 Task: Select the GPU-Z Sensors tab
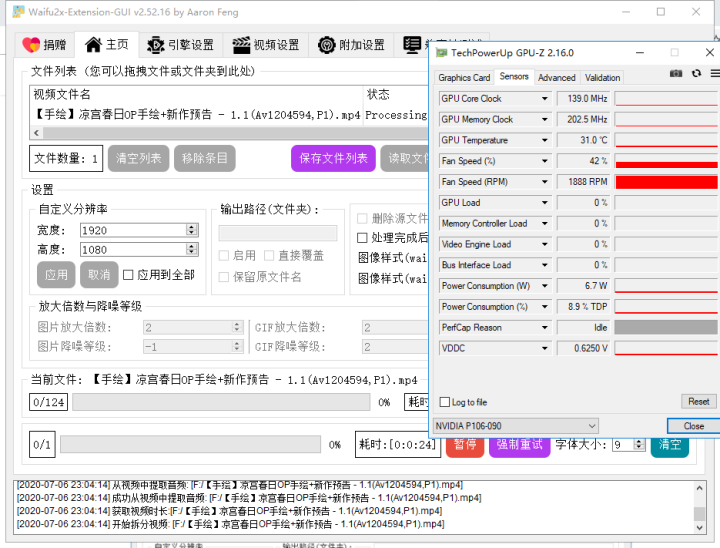pyautogui.click(x=514, y=77)
